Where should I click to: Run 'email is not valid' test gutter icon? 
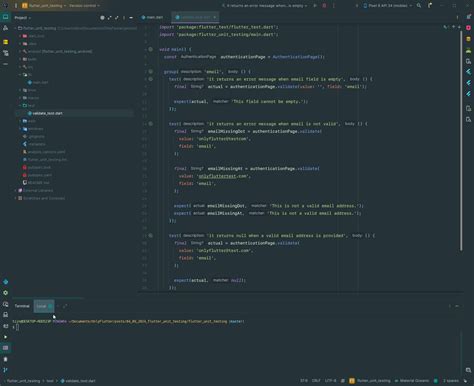coord(151,124)
